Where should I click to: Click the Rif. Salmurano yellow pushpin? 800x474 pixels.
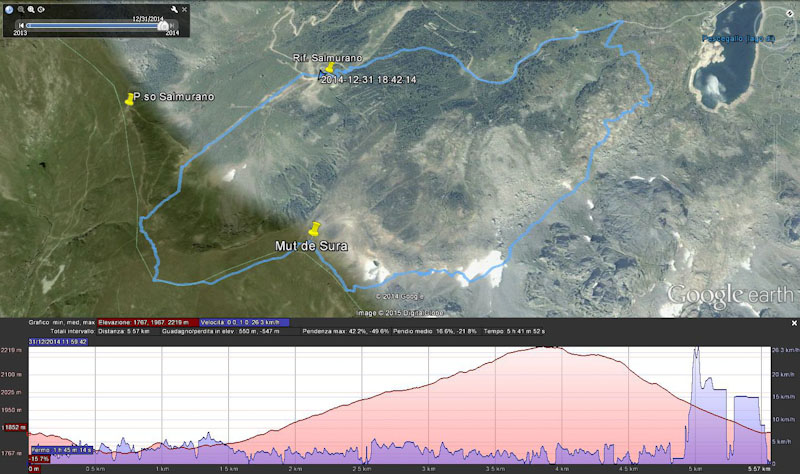[x=330, y=67]
